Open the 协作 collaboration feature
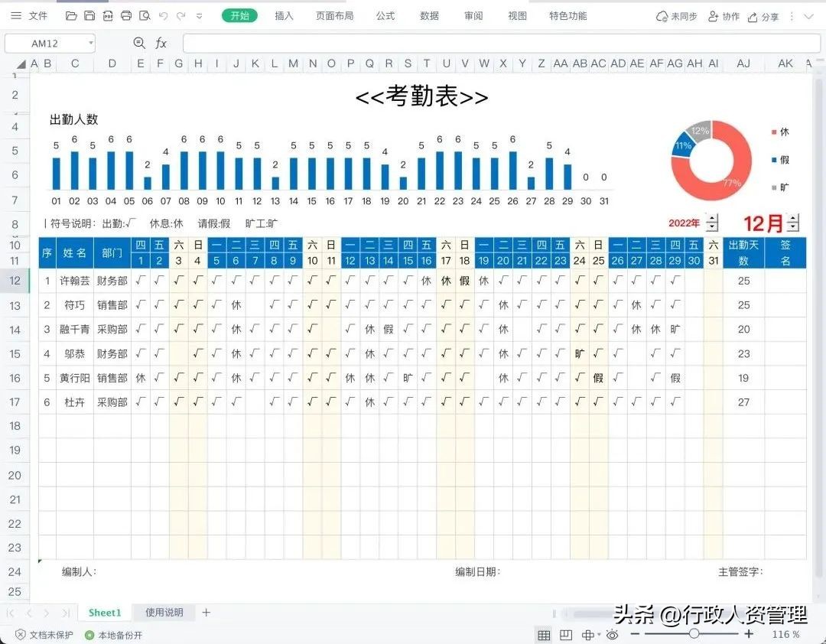 724,15
